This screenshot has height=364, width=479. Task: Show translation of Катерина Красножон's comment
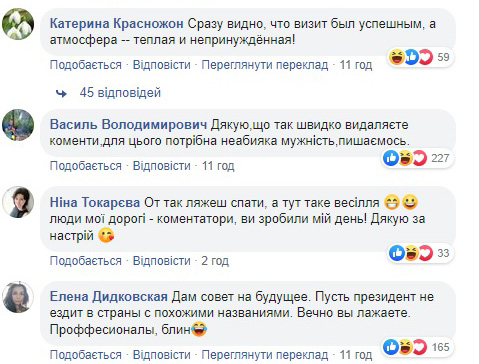coord(265,65)
